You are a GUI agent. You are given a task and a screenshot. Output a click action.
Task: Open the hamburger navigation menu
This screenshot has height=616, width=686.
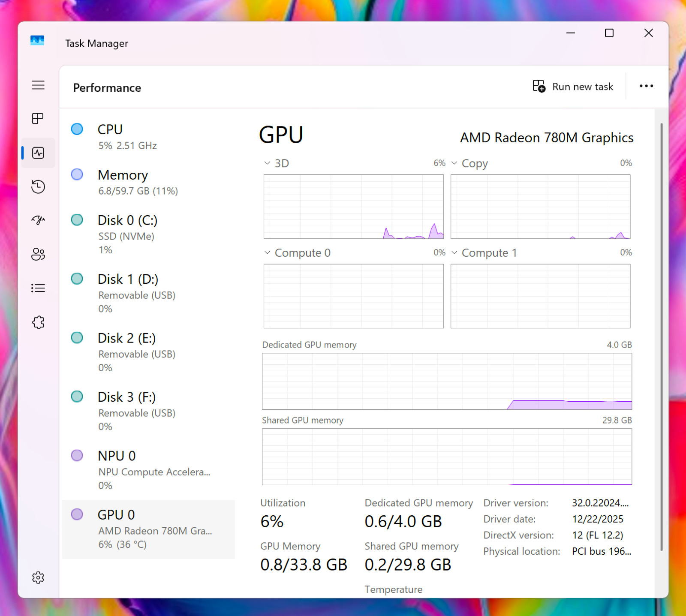coord(38,85)
